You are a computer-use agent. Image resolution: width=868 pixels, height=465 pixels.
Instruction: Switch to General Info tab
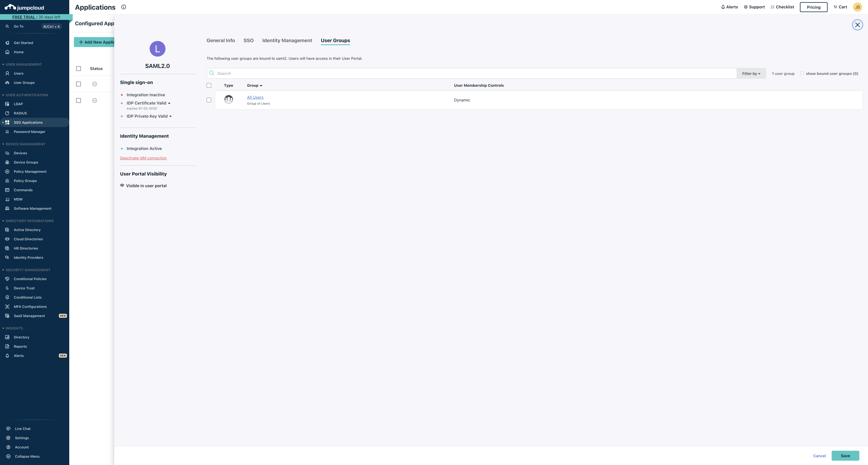point(221,40)
